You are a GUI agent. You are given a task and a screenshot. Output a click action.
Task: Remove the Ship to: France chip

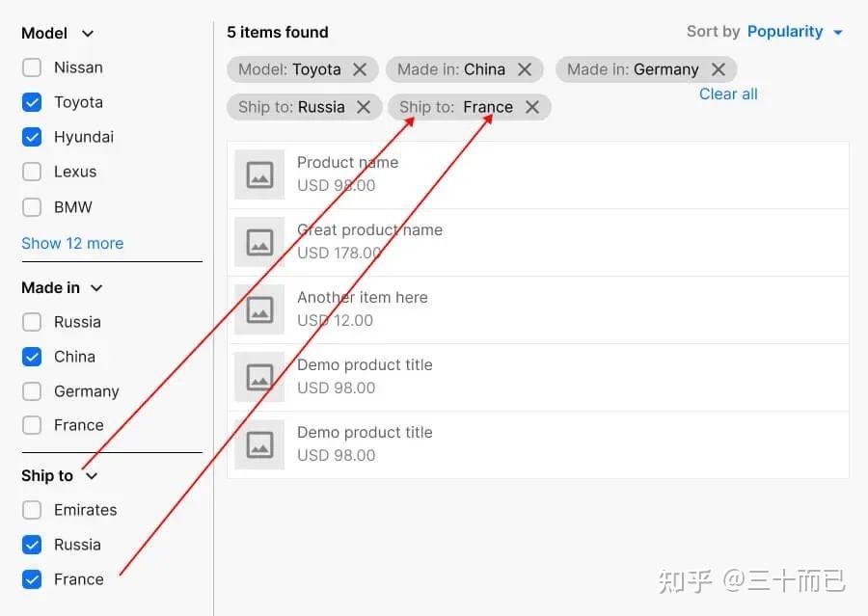532,107
